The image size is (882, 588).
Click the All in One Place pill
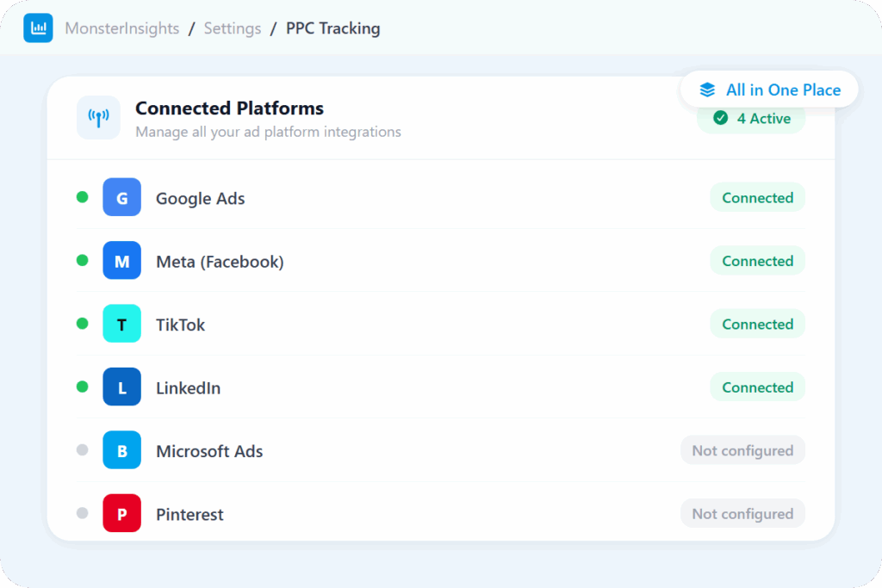[769, 90]
